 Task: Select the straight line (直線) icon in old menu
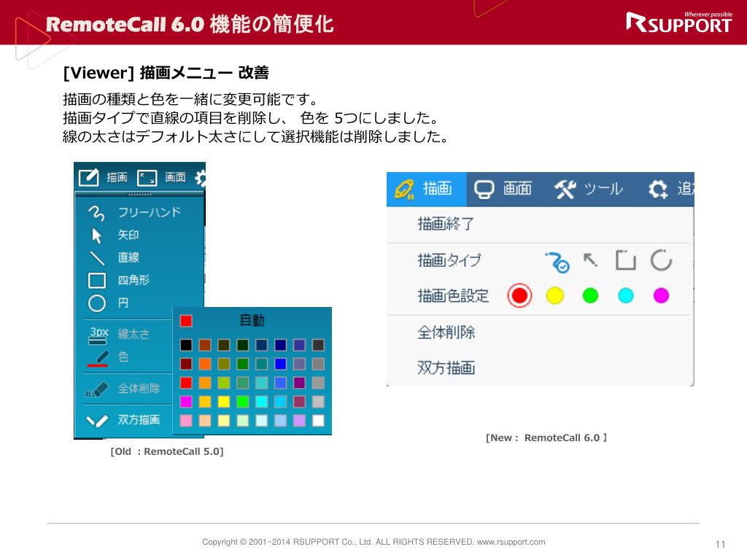(x=97, y=257)
